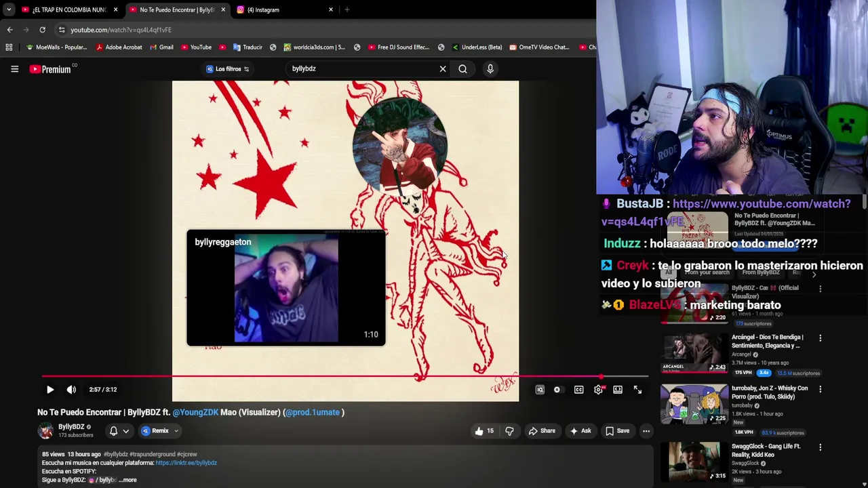This screenshot has width=868, height=488.
Task: Open the Free DJ Sound Effects bookmark
Action: coord(399,47)
